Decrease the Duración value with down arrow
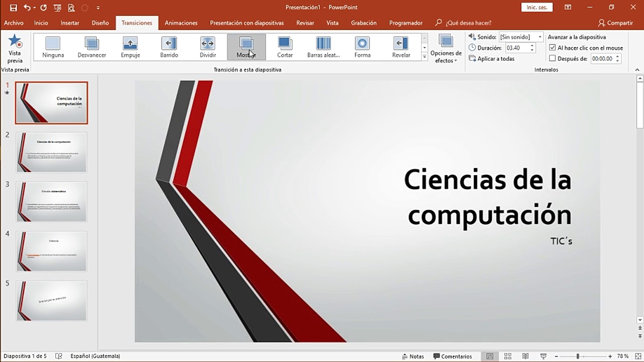 click(532, 50)
